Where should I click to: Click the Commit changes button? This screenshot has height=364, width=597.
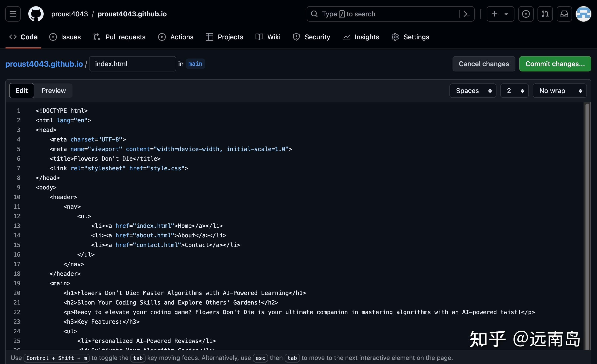click(x=555, y=64)
